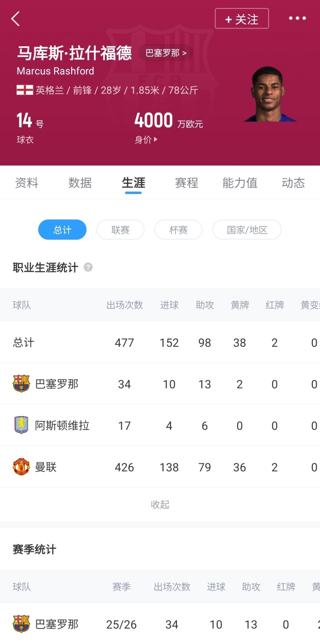Image resolution: width=320 pixels, height=644 pixels.
Task: Tap the Manchester United crest icon
Action: 21,467
